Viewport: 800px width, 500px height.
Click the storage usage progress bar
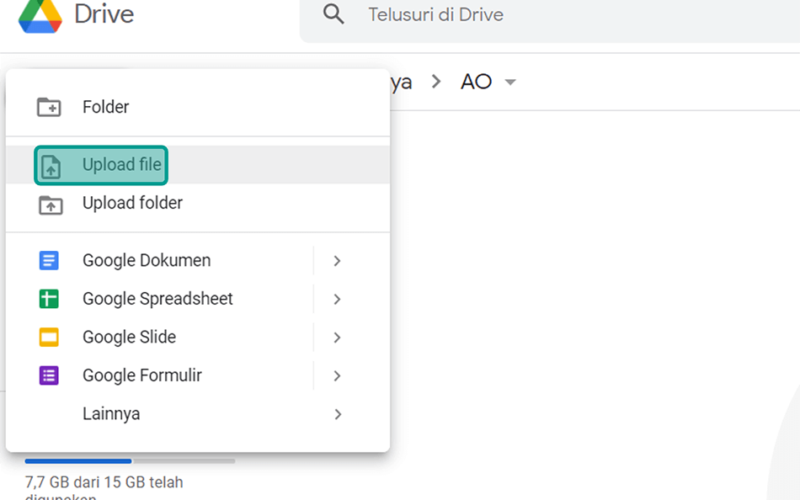click(130, 461)
